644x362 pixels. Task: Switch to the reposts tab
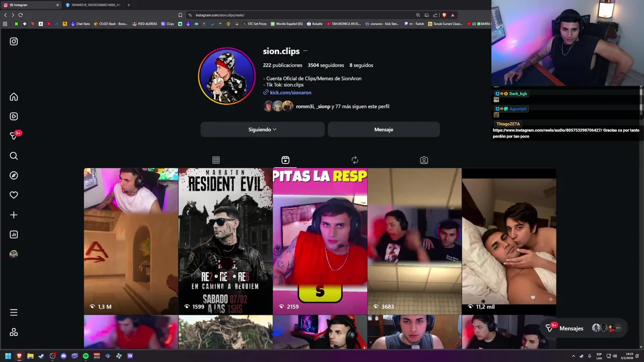point(355,160)
